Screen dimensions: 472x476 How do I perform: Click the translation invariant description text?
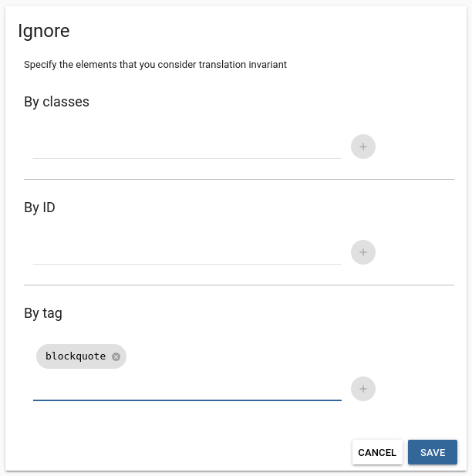pyautogui.click(x=155, y=65)
